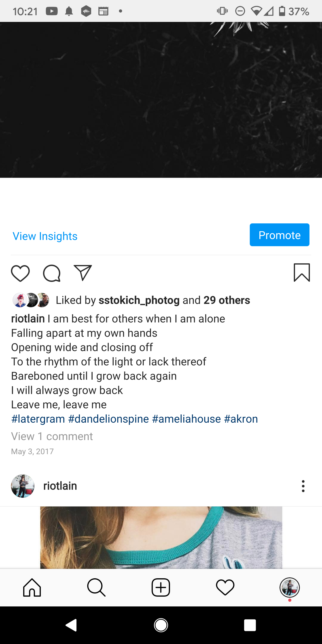This screenshot has width=322, height=644.
Task: Open the #akron hashtag
Action: point(241,419)
